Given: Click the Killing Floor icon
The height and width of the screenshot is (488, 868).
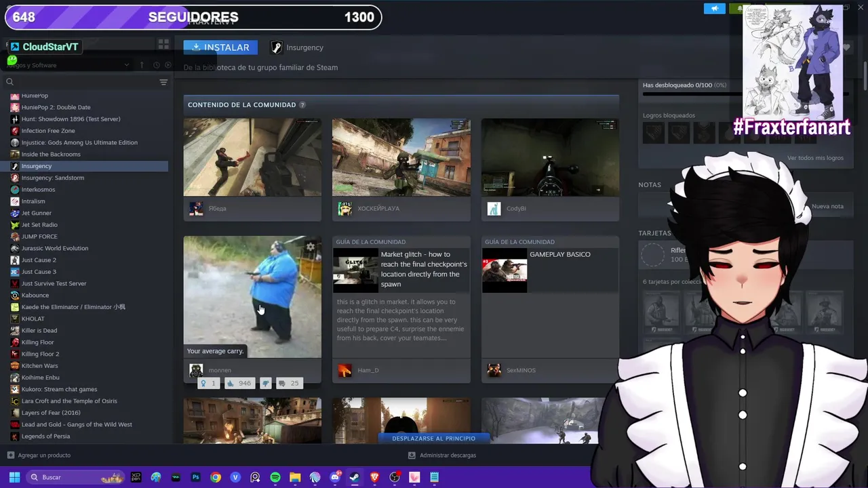Looking at the screenshot, I should pyautogui.click(x=15, y=342).
